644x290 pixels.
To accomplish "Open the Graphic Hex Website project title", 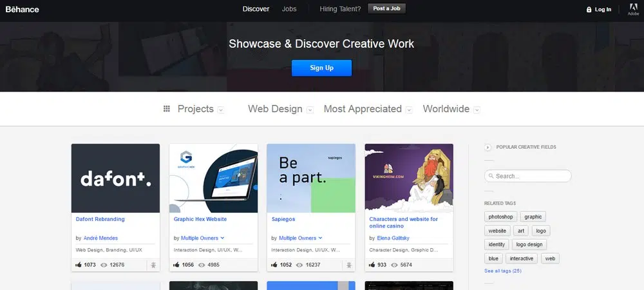I will point(200,219).
